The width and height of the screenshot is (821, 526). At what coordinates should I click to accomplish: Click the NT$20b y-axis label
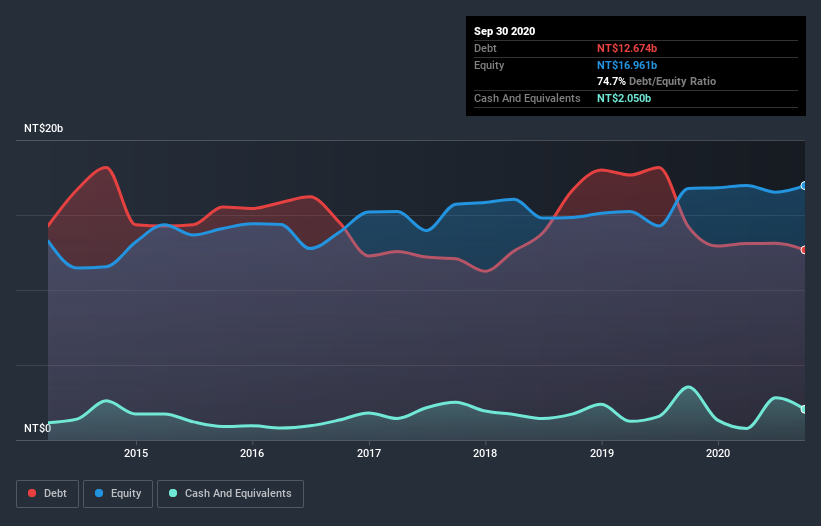click(43, 129)
